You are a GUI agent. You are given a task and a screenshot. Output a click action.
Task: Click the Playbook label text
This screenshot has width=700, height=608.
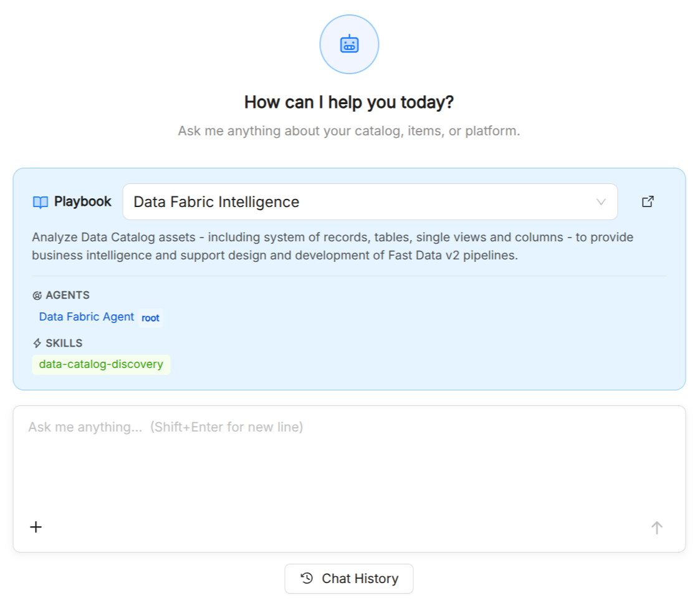click(82, 201)
